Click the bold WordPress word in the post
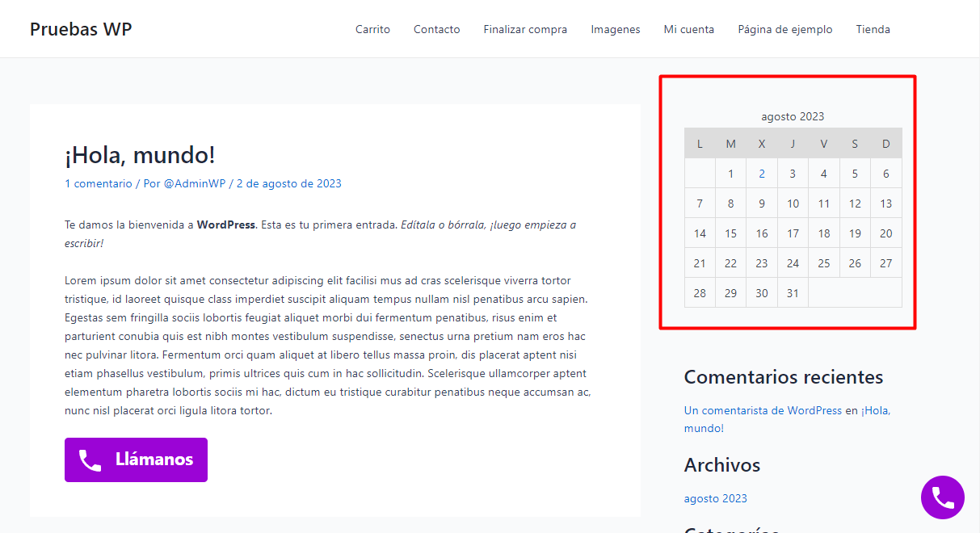This screenshot has width=980, height=533. [x=226, y=225]
